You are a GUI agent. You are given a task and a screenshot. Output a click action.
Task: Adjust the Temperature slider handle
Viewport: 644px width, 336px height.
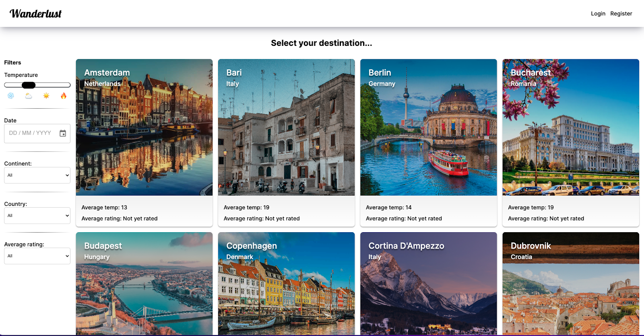(29, 85)
